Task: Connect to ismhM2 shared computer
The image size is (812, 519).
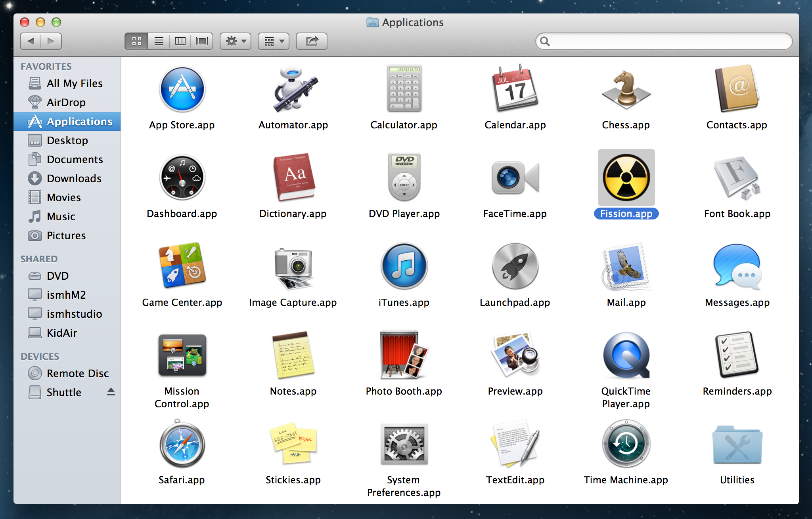Action: pos(67,295)
